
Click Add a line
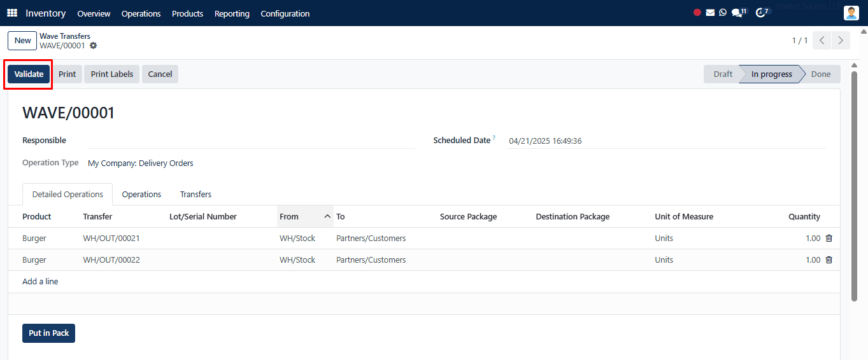point(40,282)
